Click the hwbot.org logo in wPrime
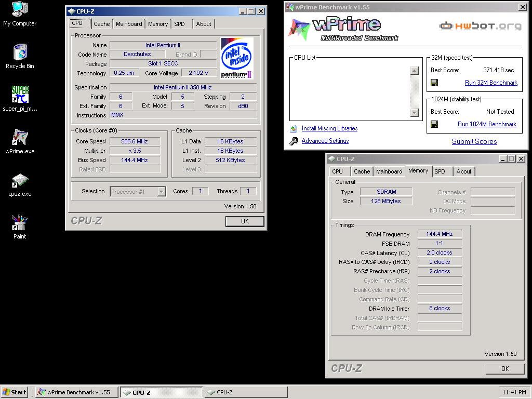The width and height of the screenshot is (532, 399). click(x=480, y=26)
